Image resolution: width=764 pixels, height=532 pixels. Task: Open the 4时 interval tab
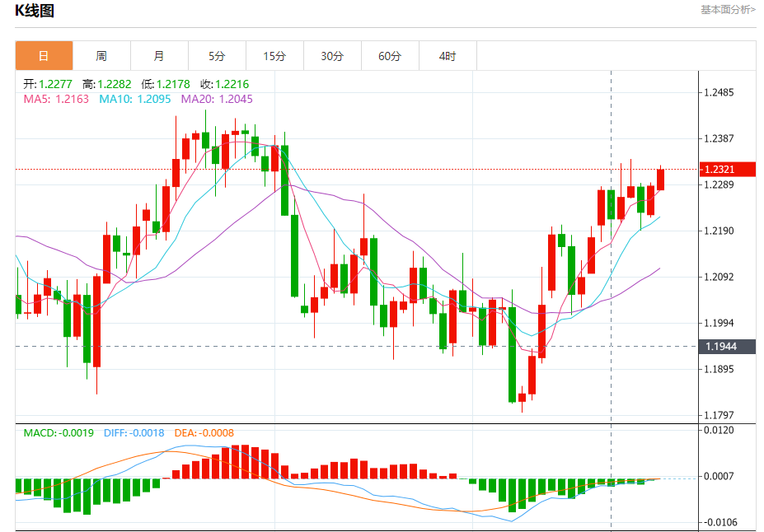tap(448, 56)
